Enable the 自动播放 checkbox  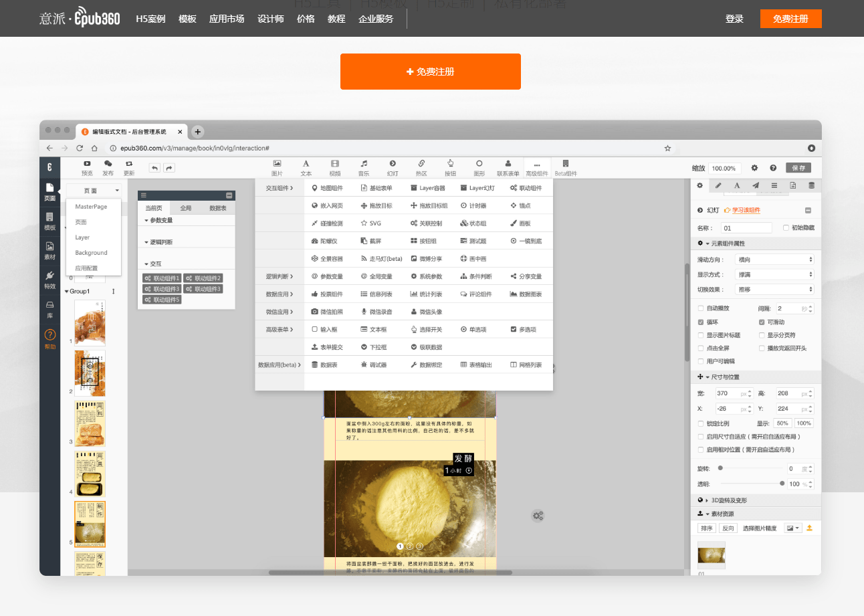tap(701, 308)
